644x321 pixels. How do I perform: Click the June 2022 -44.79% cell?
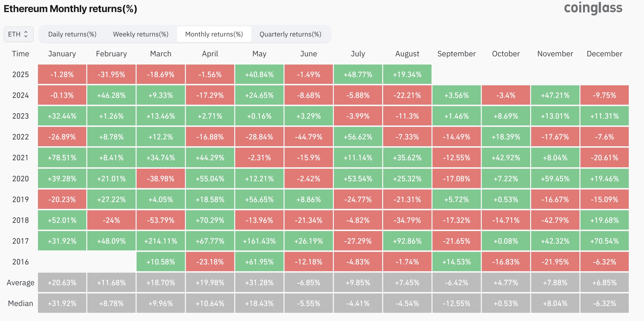coord(308,137)
